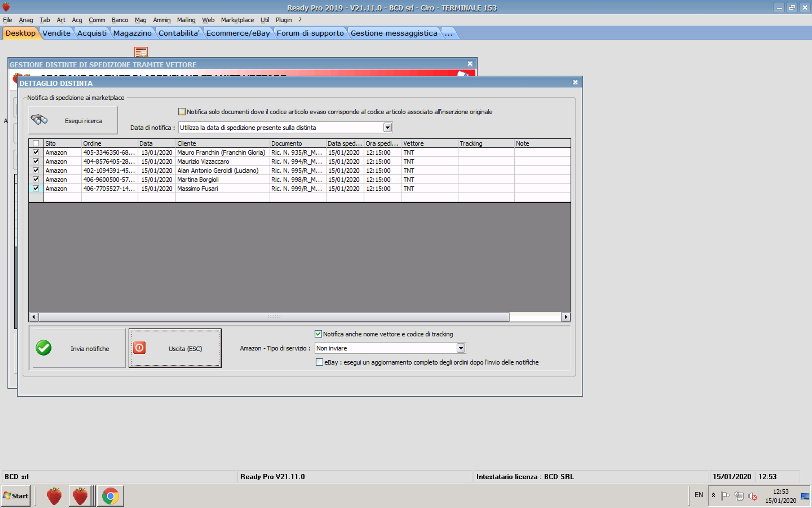Enable Notifica solo documenti codice articolo checkbox
The image size is (812, 508).
(182, 111)
